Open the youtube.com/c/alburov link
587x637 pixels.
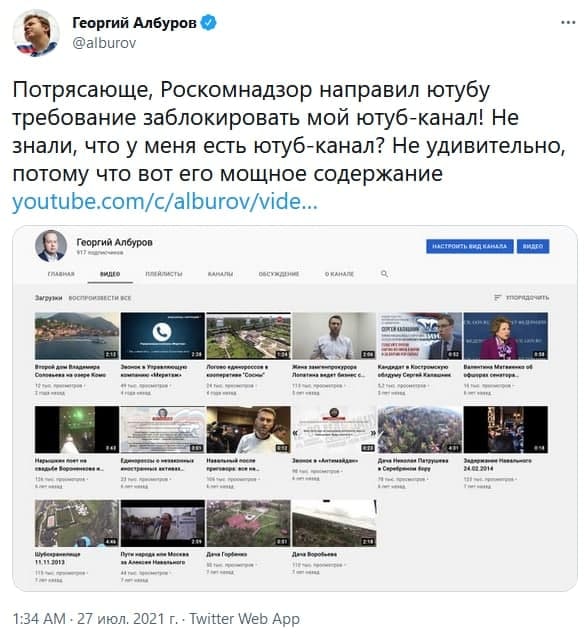tap(165, 202)
